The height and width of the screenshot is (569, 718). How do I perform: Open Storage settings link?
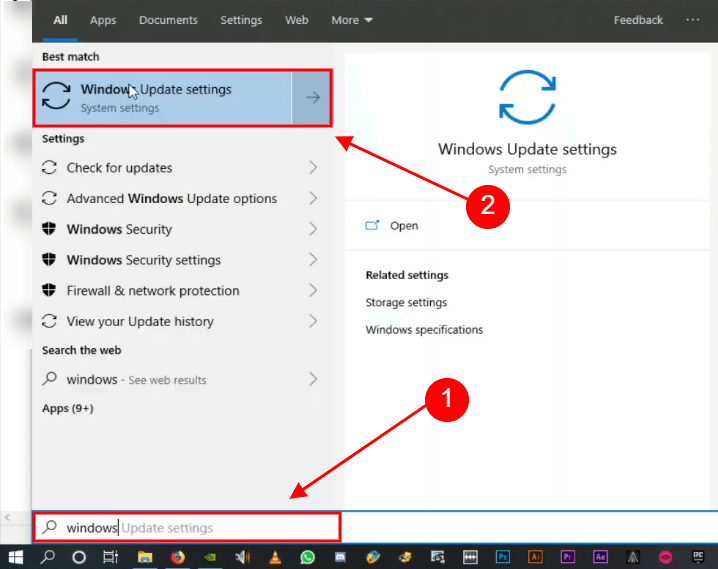[406, 303]
